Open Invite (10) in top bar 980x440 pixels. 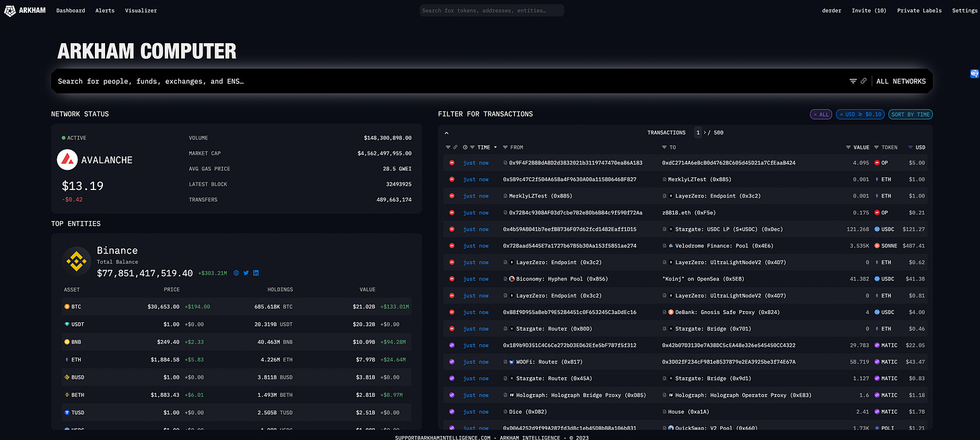tap(869, 11)
